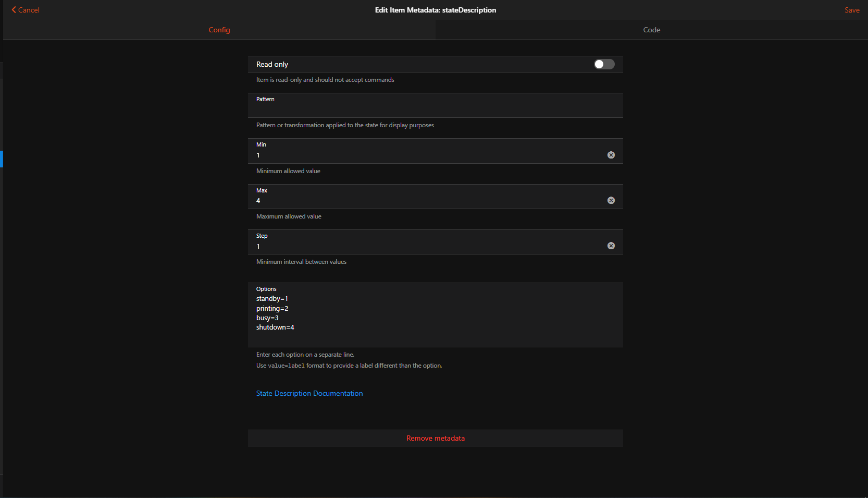Click into the Max value input

[427, 201]
